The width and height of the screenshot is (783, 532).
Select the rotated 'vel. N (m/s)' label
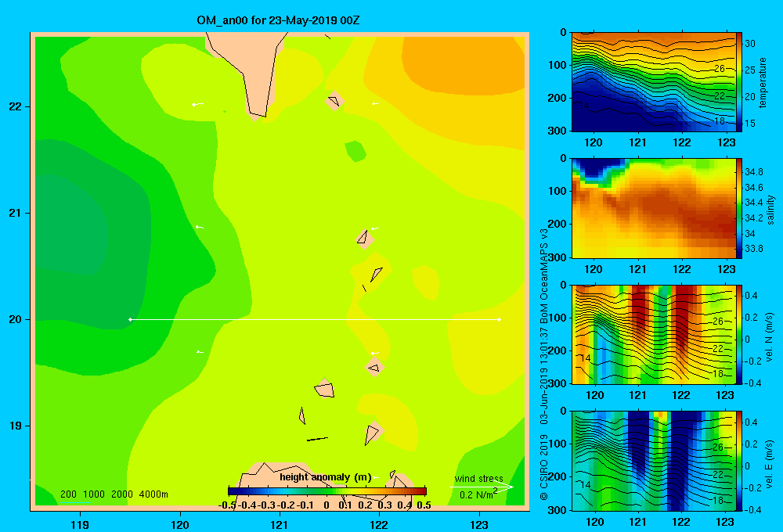[770, 337]
